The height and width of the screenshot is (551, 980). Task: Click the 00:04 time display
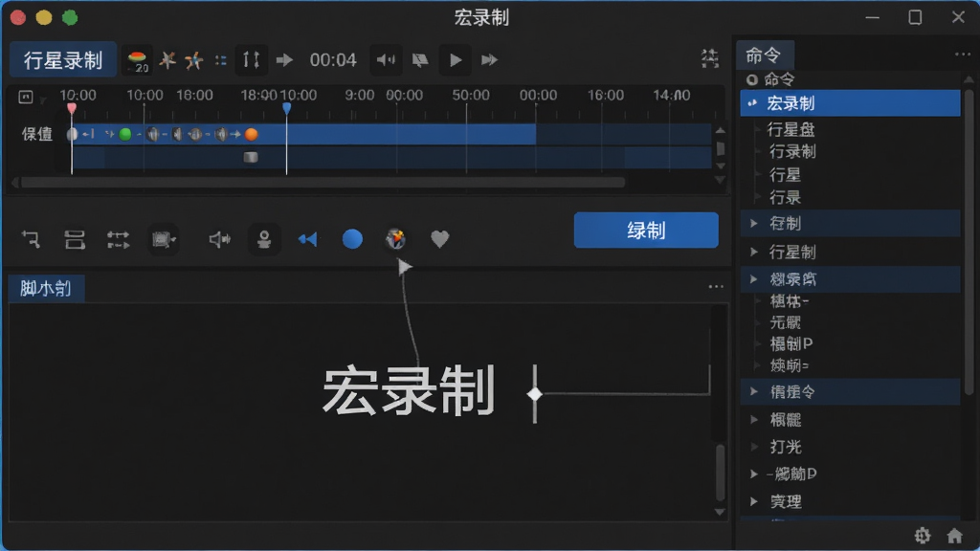tap(333, 60)
